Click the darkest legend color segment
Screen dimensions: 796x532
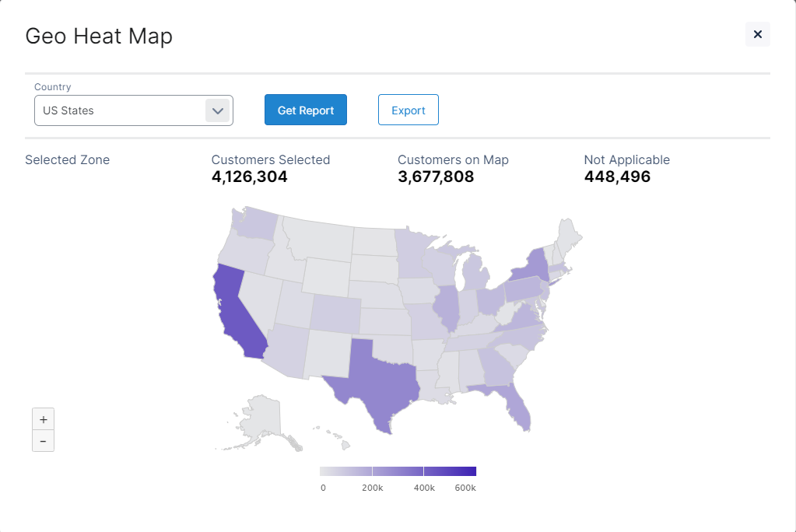pos(450,471)
